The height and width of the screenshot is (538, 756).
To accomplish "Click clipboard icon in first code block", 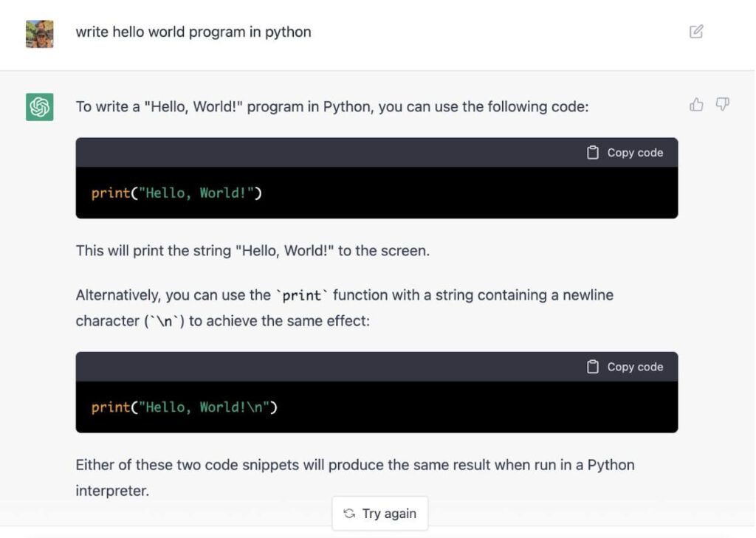I will pyautogui.click(x=592, y=153).
